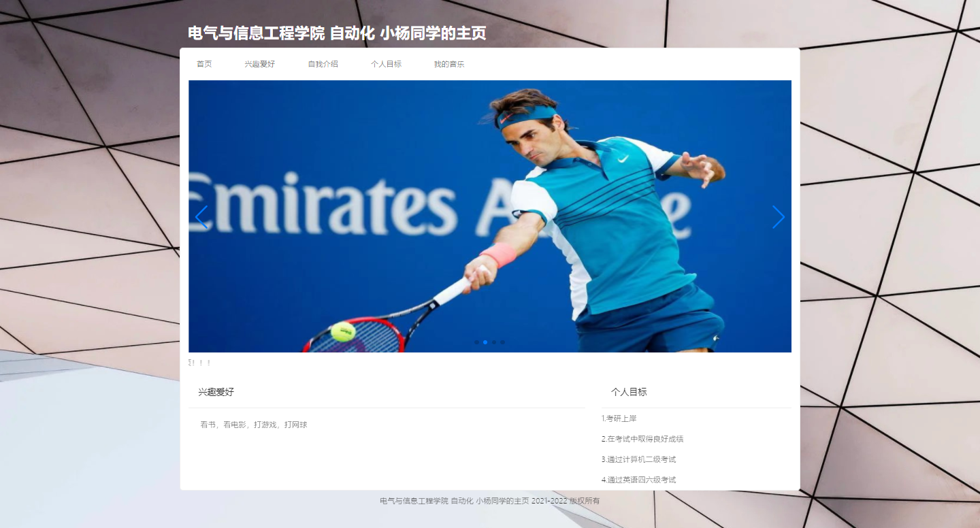Image resolution: width=980 pixels, height=528 pixels.
Task: Click the 兴趣爱好 section heading
Action: tap(216, 392)
